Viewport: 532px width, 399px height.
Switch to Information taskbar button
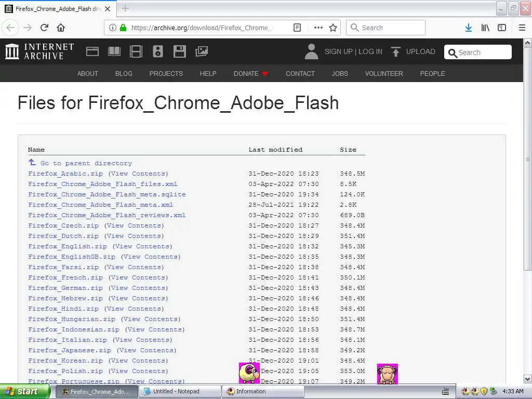(x=263, y=392)
